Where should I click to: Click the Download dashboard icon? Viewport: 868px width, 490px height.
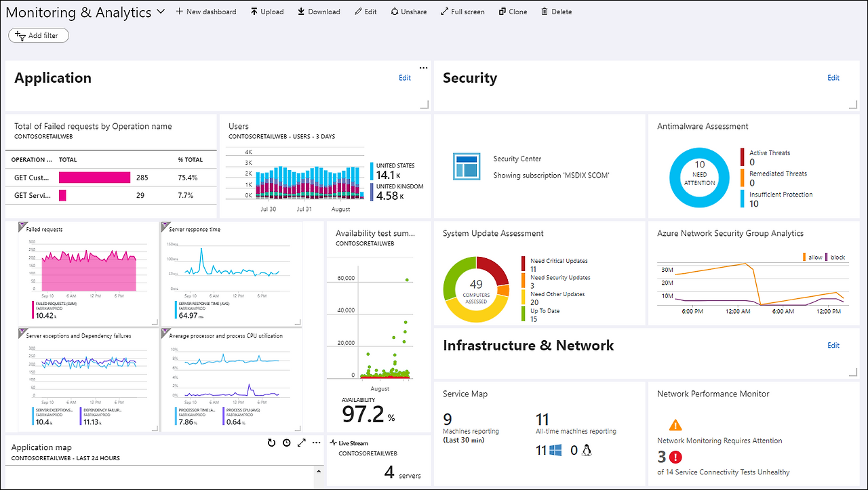(x=301, y=12)
